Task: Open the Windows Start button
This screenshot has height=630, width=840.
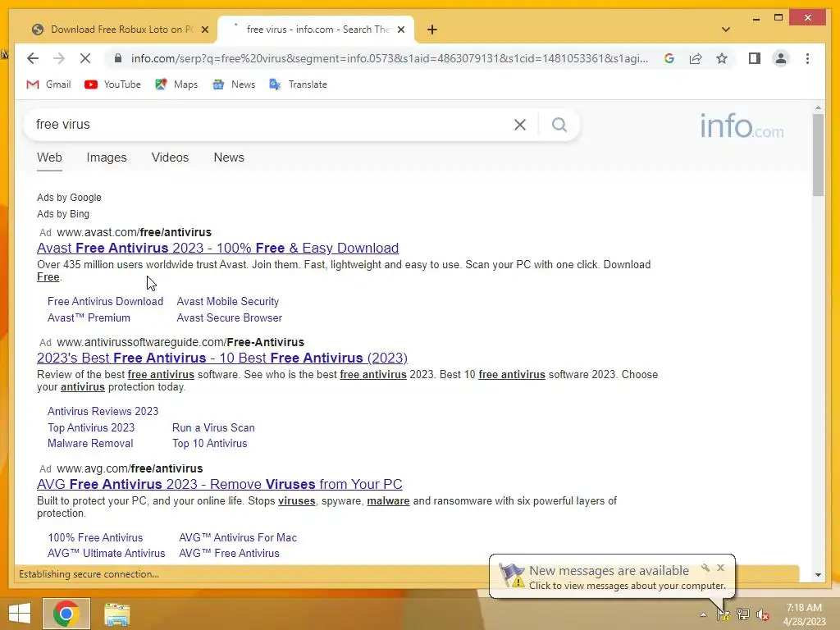Action: pos(20,614)
